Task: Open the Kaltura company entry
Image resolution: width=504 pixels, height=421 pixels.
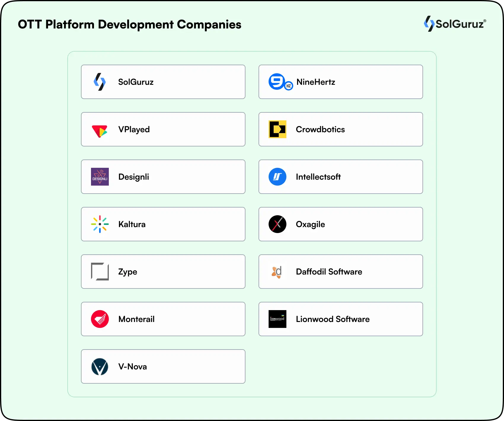Action: click(x=163, y=224)
